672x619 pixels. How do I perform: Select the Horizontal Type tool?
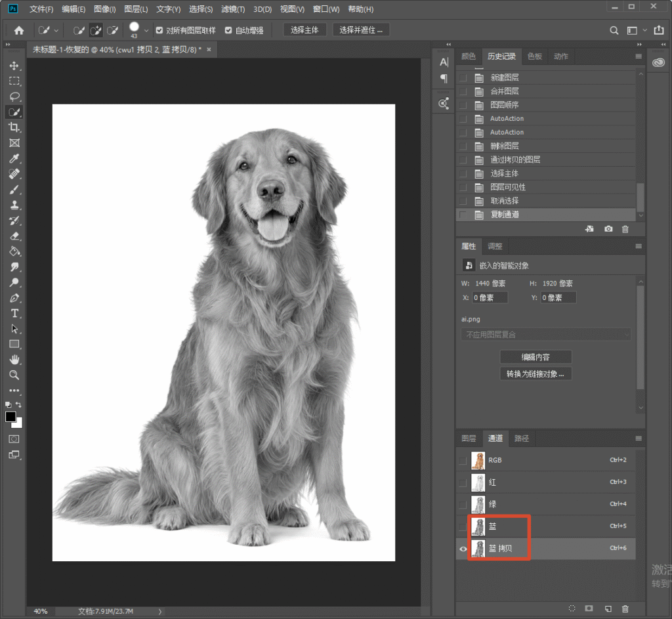click(14, 313)
